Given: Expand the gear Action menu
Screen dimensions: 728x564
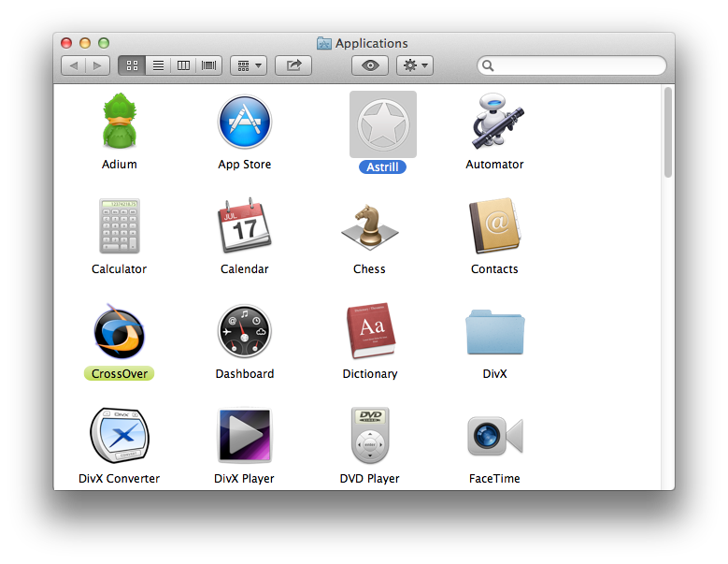Looking at the screenshot, I should pyautogui.click(x=414, y=65).
